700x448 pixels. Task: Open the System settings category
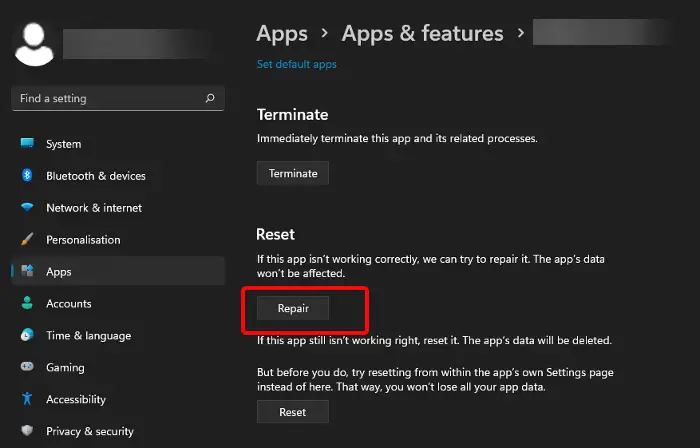click(64, 144)
